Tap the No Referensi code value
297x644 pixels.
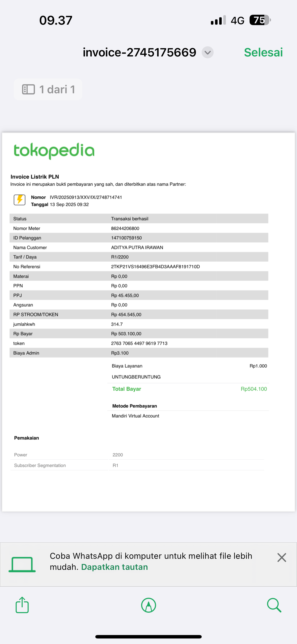[155, 267]
